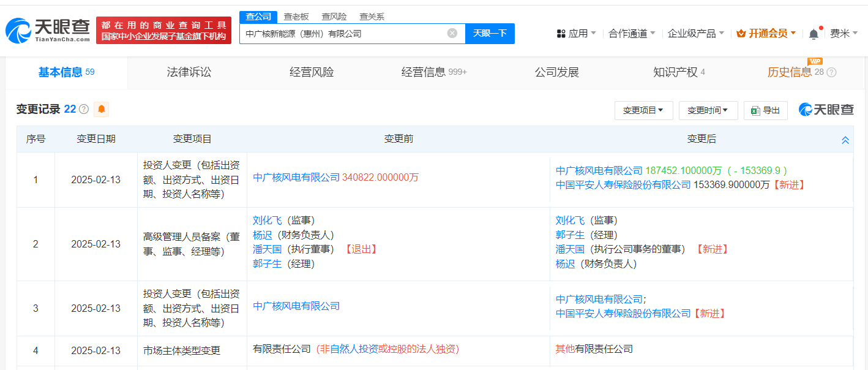The width and height of the screenshot is (868, 370).
Task: Click the 变更后 column header
Action: [702, 139]
